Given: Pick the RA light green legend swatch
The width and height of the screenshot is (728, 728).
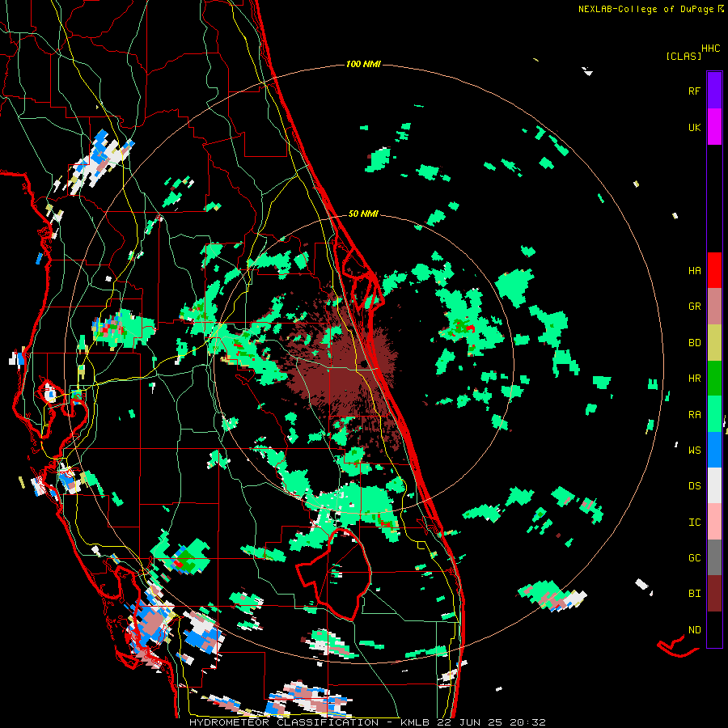Looking at the screenshot, I should 714,414.
